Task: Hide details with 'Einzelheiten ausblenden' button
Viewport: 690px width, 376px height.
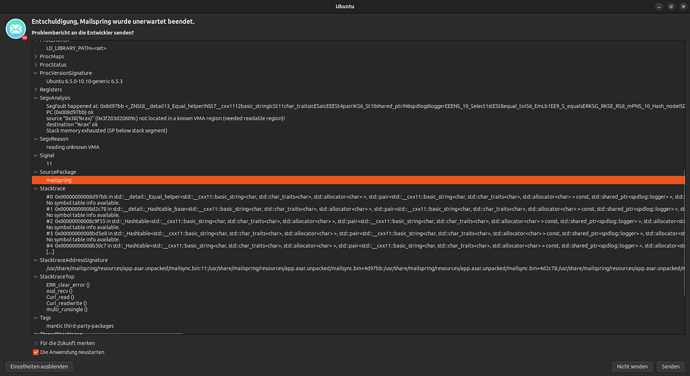Action: (x=39, y=366)
